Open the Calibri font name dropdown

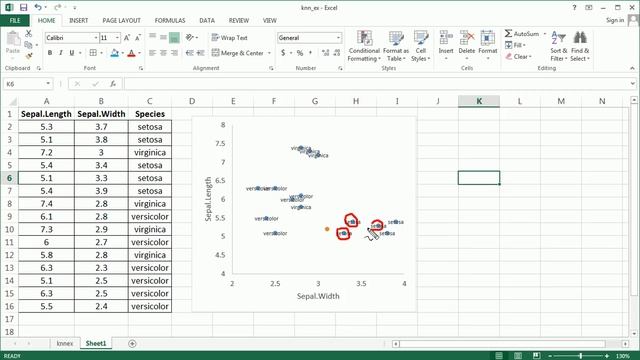tap(96, 38)
